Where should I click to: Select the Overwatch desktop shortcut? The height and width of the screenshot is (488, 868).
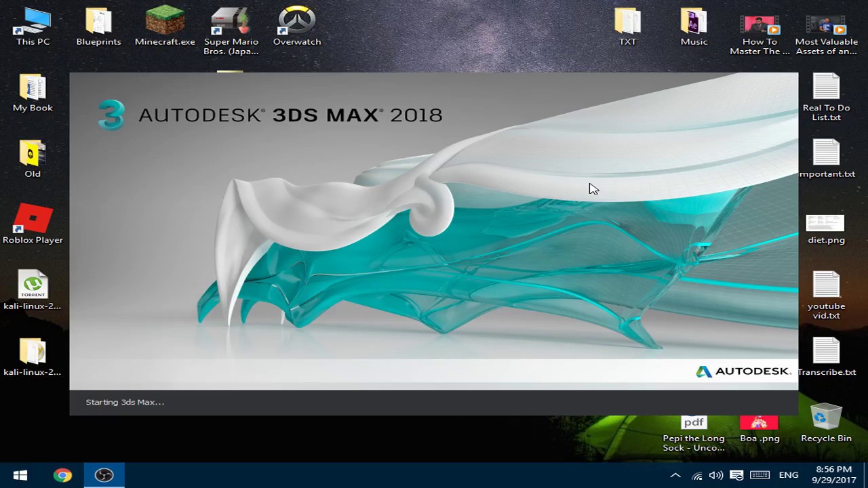coord(297,26)
